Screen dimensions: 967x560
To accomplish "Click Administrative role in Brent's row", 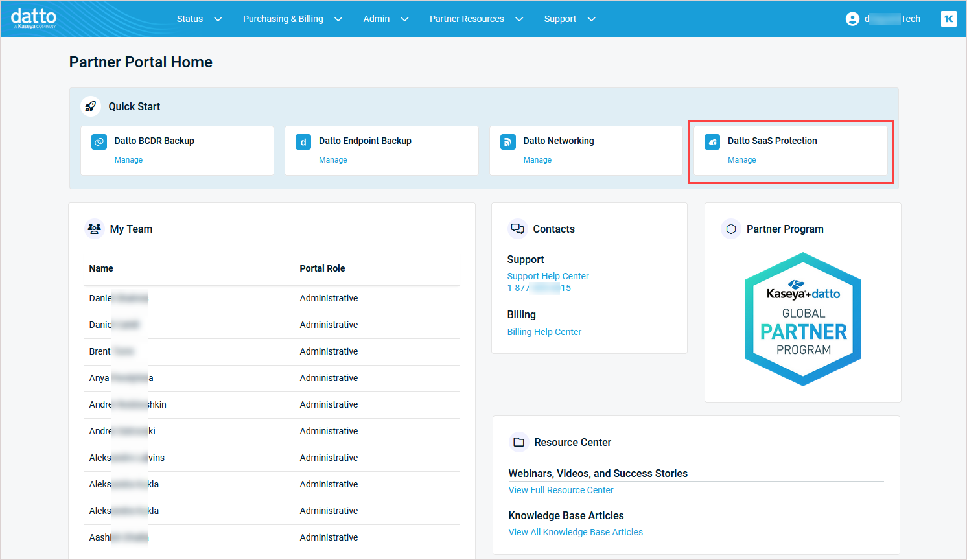I will [329, 351].
